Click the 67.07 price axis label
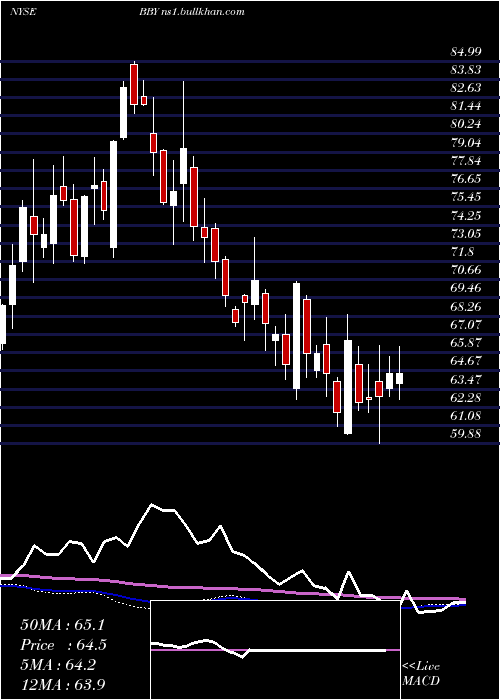 pyautogui.click(x=466, y=325)
